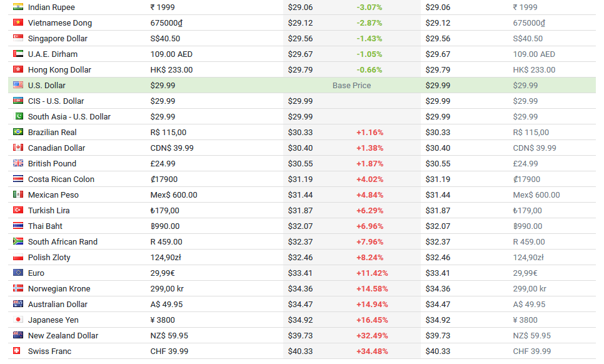Click the Canada flag icon
Image resolution: width=604 pixels, height=364 pixels.
(18, 147)
